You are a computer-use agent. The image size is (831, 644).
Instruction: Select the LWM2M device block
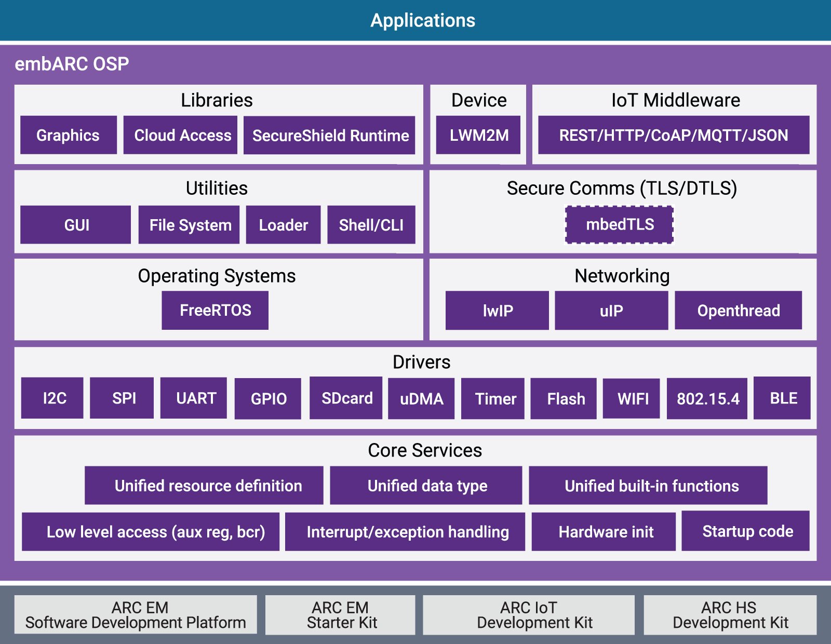point(478,136)
